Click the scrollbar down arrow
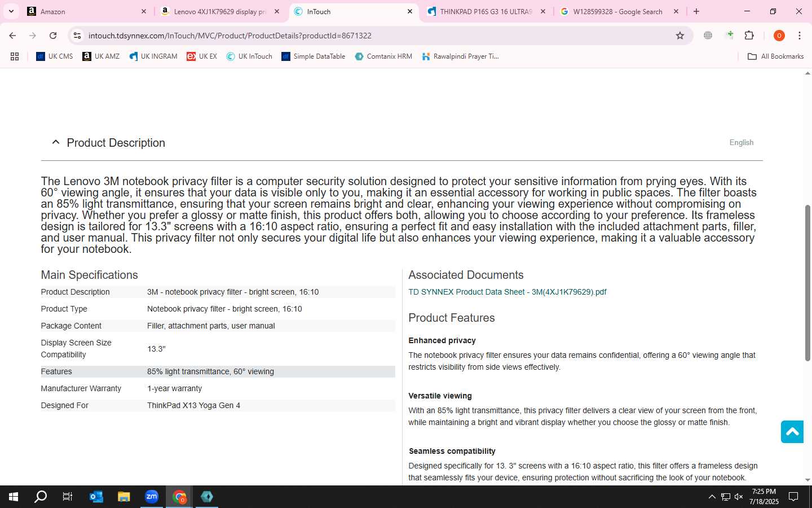 [807, 480]
